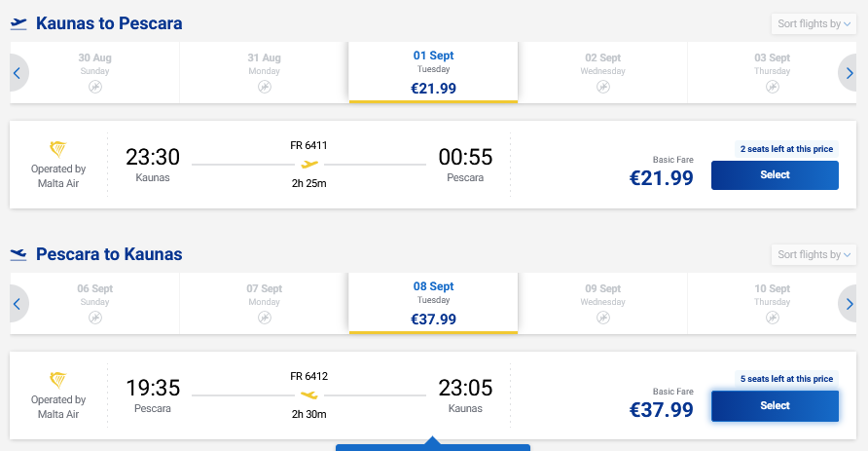Pick the 07 Sept Monday return date

tap(264, 304)
